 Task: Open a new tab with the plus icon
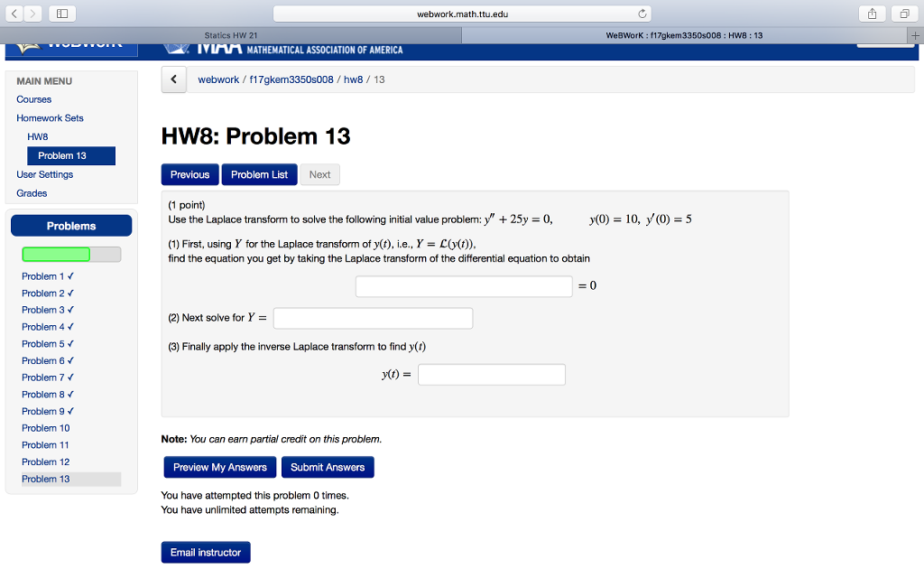[x=917, y=34]
